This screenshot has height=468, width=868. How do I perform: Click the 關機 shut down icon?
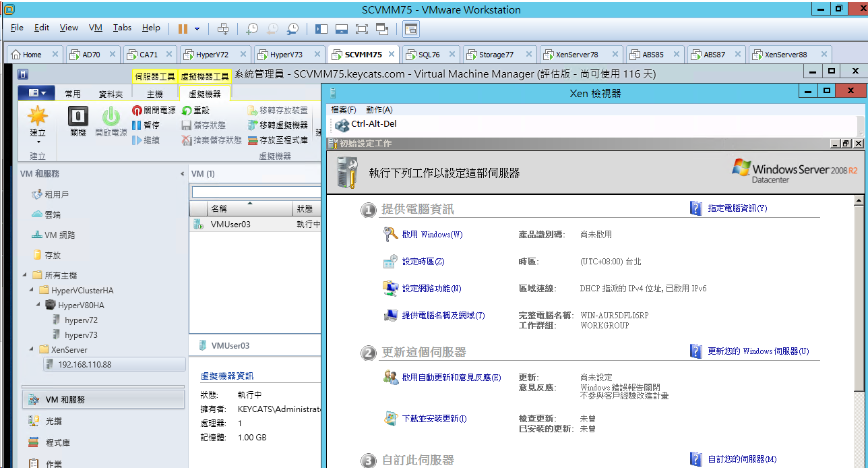78,121
